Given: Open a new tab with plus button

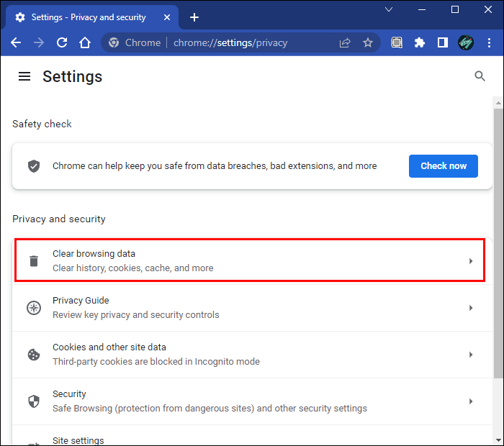Looking at the screenshot, I should 194,17.
